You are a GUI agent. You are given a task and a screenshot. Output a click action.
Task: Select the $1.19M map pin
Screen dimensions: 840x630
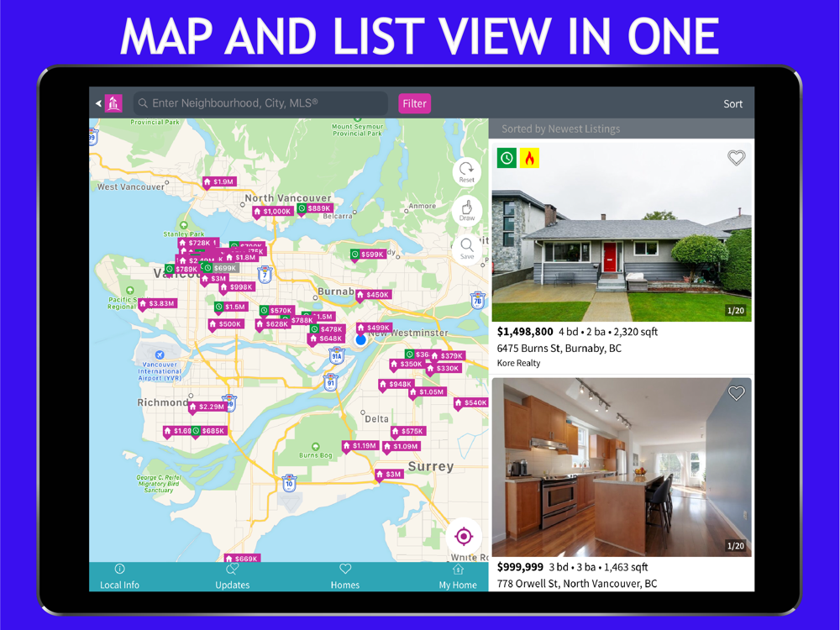coord(360,445)
